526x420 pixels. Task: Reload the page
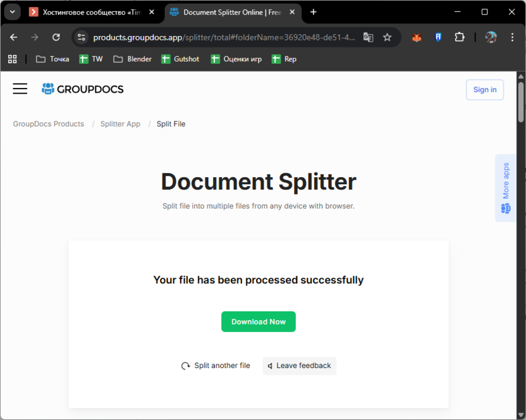click(x=56, y=37)
